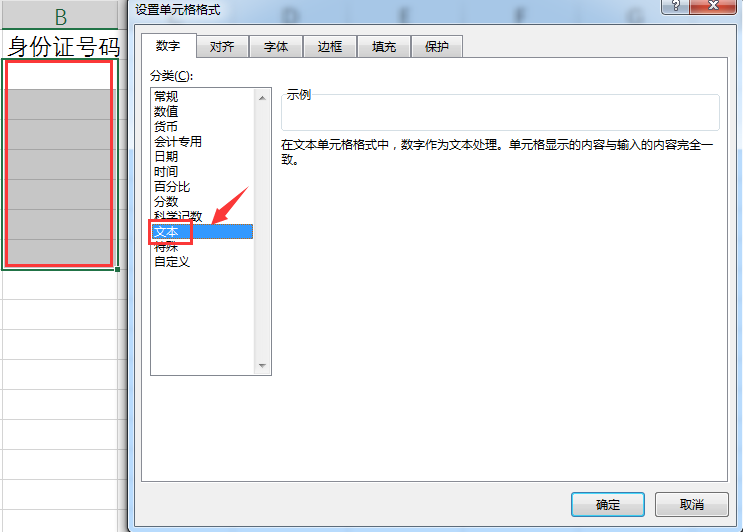Click the 取消 button

click(x=692, y=505)
